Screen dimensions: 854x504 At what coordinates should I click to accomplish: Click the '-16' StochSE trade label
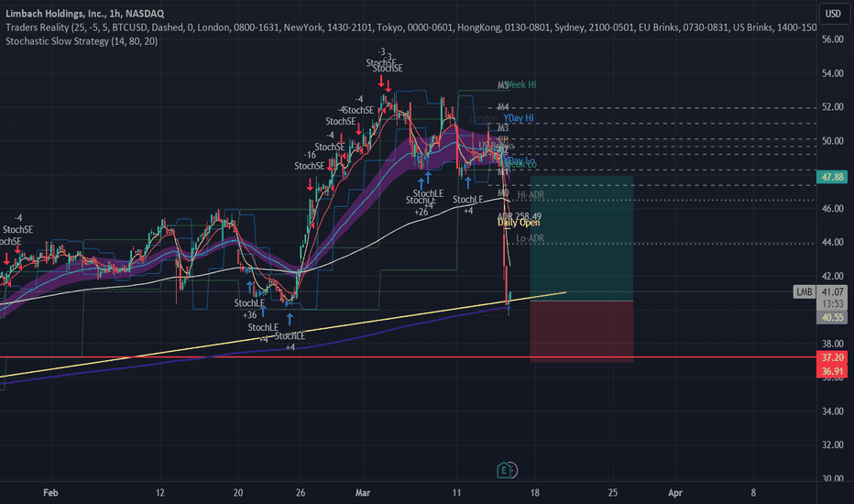pos(310,155)
